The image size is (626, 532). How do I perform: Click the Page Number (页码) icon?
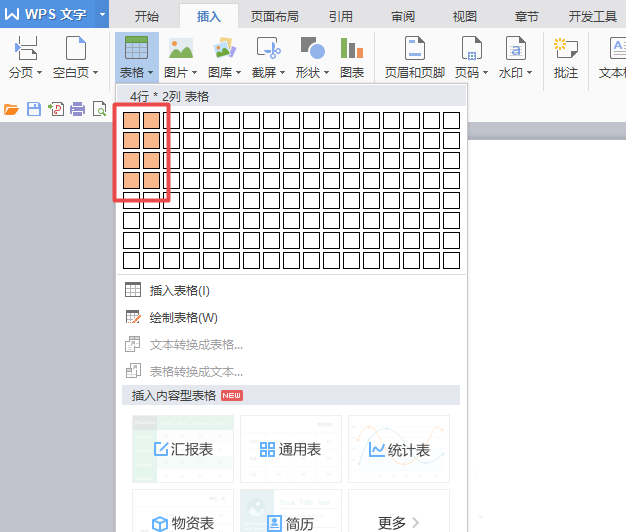471,48
